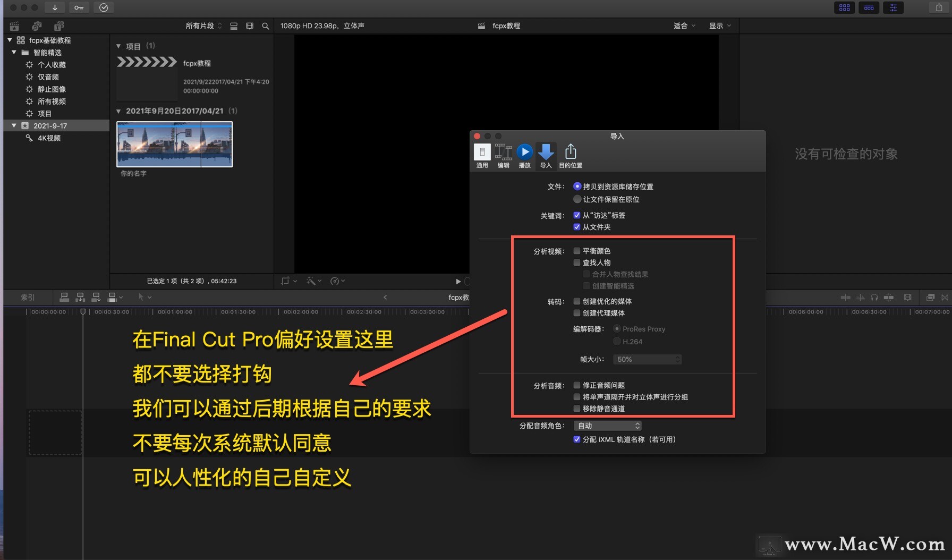Collapse the 2021年9月20日 date group

click(118, 111)
